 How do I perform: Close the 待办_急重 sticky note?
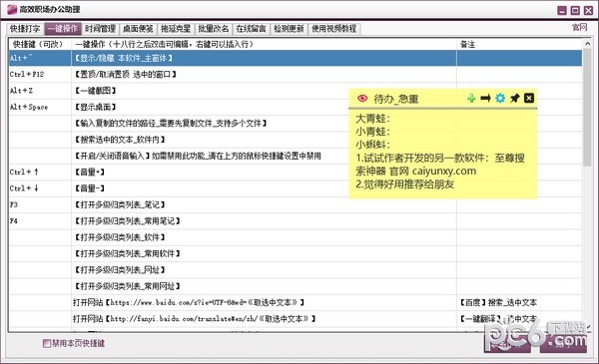click(529, 98)
